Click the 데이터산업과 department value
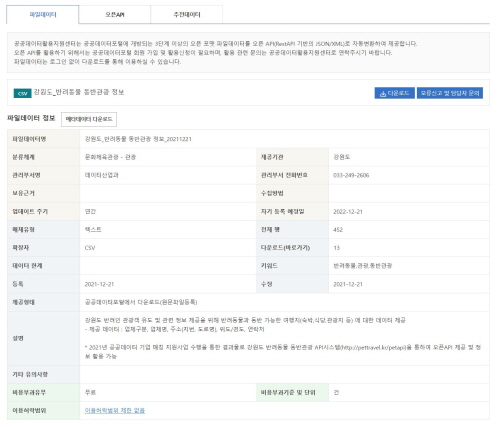 tap(102, 175)
